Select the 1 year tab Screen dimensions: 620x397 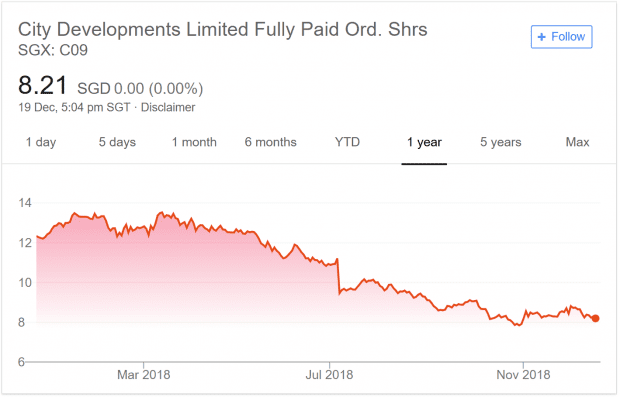pos(424,142)
